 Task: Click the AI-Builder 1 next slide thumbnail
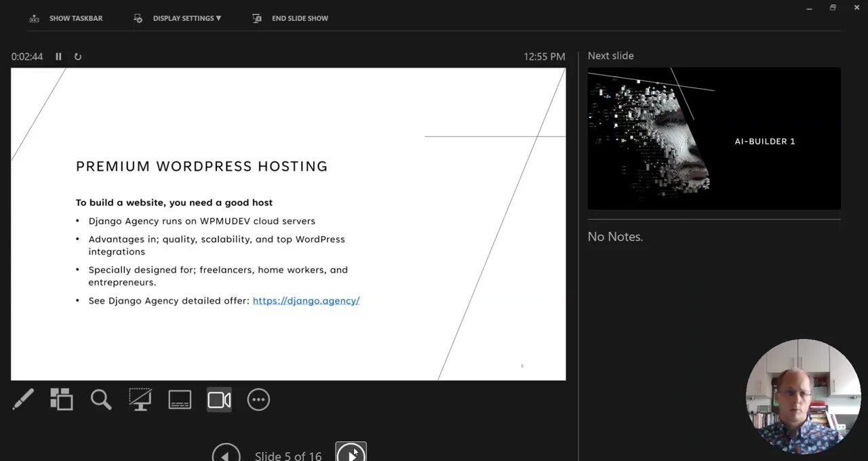click(714, 138)
